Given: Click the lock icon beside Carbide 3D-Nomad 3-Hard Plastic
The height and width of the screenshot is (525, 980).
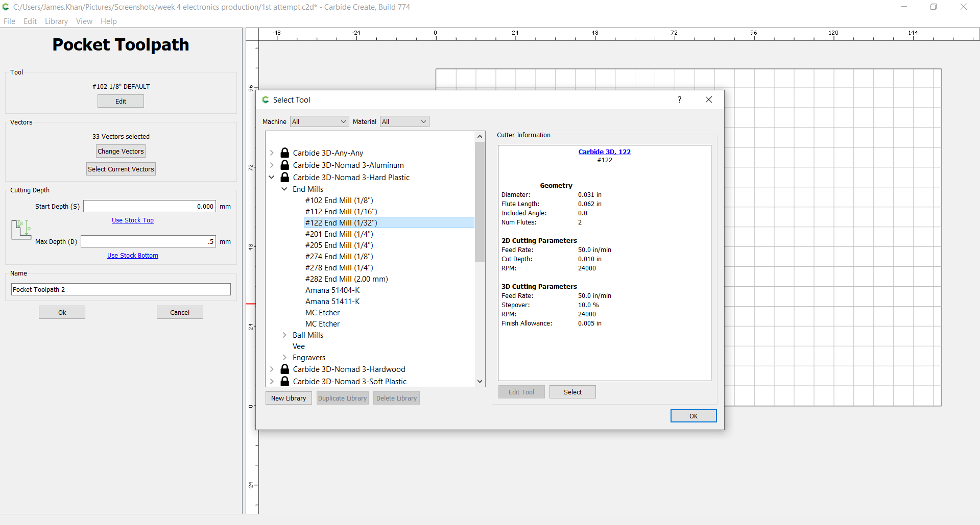Looking at the screenshot, I should (285, 177).
